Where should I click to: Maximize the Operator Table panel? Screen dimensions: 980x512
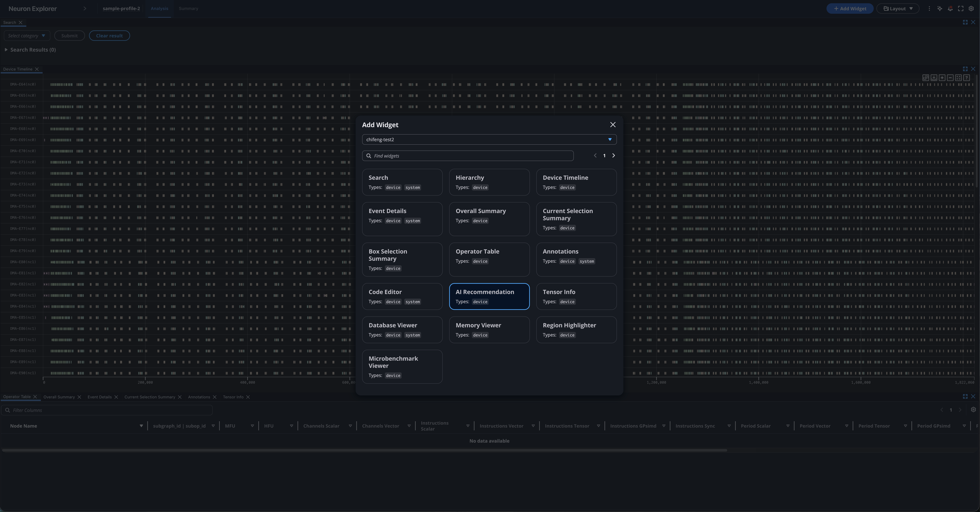click(x=965, y=396)
